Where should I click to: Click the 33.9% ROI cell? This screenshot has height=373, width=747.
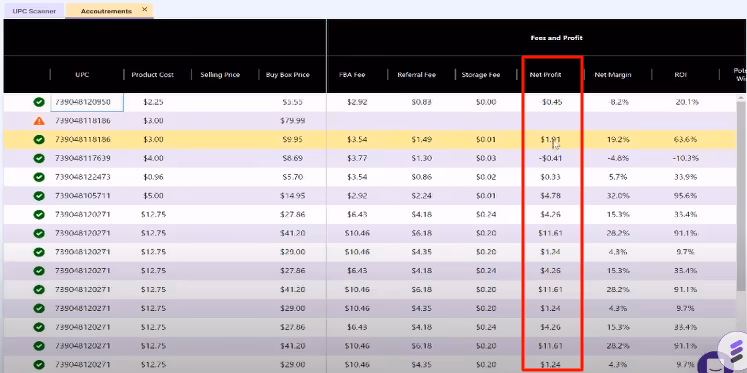(x=686, y=177)
